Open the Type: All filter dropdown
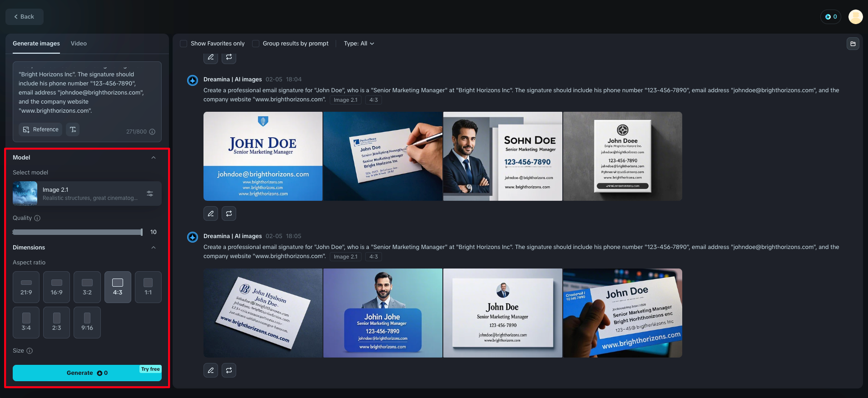868x398 pixels. pos(359,44)
